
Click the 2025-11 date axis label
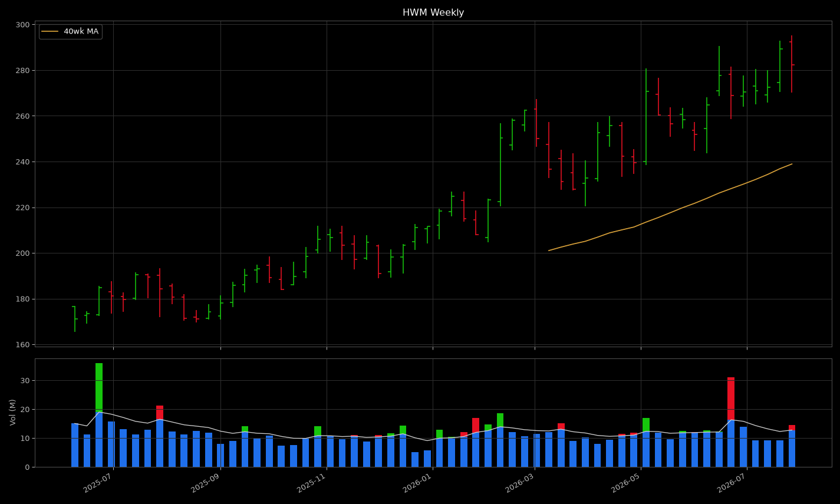click(311, 483)
